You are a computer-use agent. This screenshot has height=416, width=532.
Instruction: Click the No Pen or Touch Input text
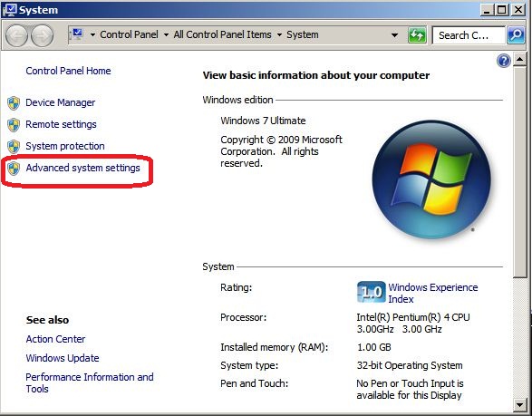click(x=410, y=389)
